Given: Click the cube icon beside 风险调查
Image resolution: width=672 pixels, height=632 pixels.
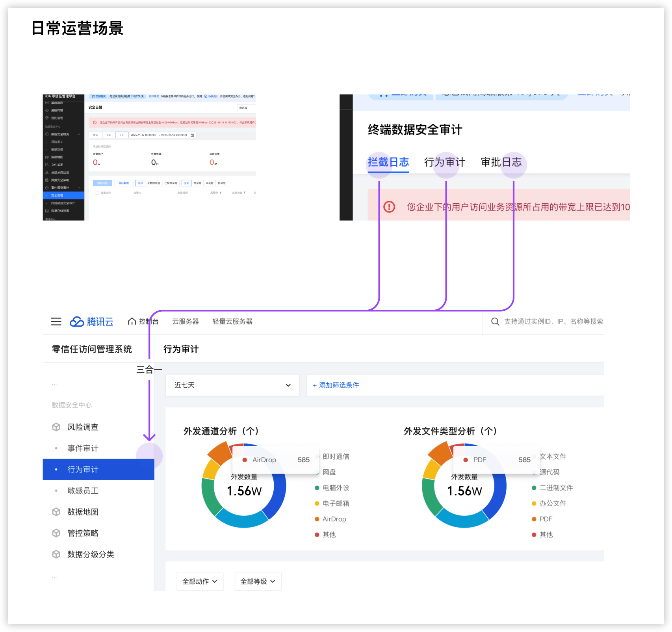Looking at the screenshot, I should [x=56, y=427].
